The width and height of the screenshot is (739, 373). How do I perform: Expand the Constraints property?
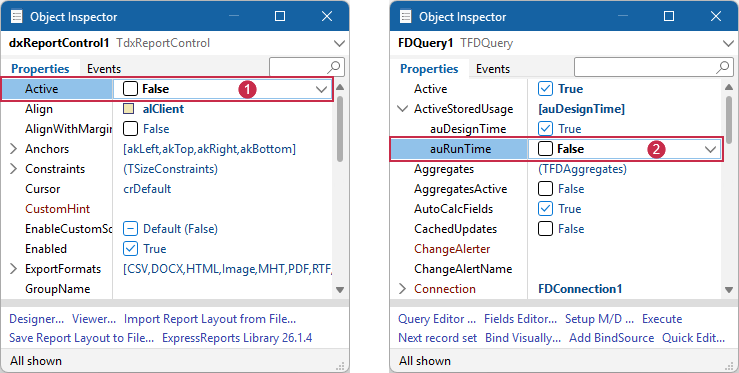point(14,169)
